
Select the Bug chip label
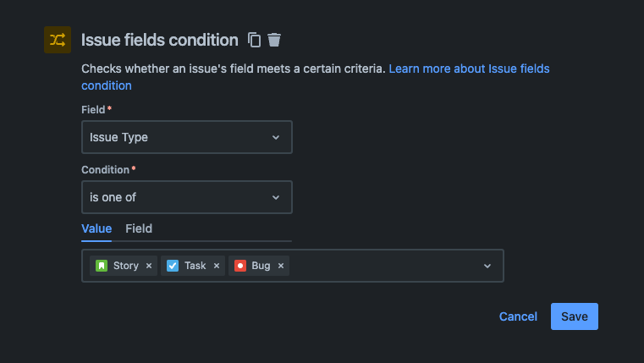click(261, 266)
